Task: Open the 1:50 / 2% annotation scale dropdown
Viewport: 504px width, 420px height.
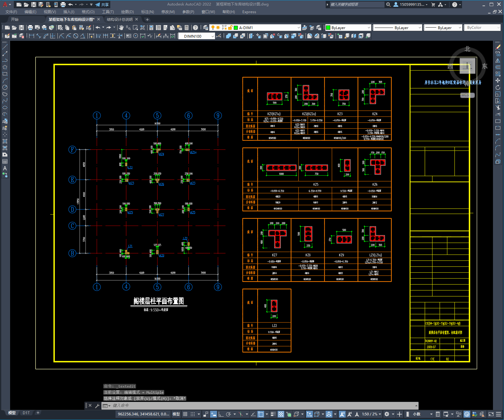Action: 372,414
